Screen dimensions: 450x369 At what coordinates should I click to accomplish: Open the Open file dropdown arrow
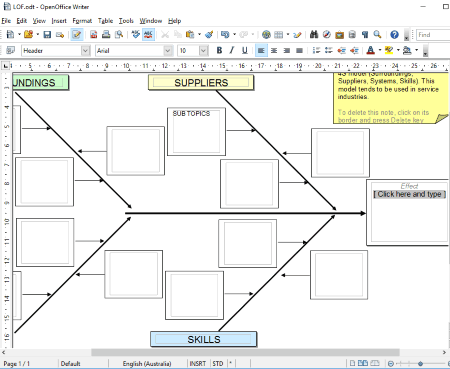click(x=38, y=34)
